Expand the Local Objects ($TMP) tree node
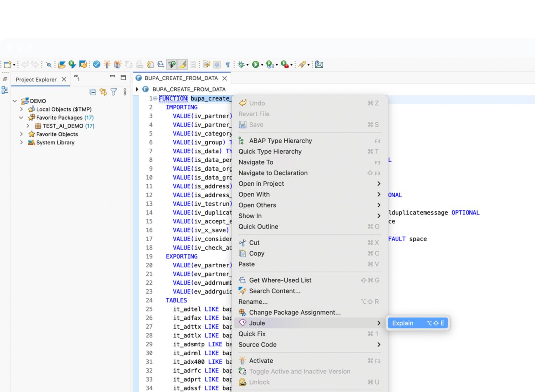 point(21,109)
